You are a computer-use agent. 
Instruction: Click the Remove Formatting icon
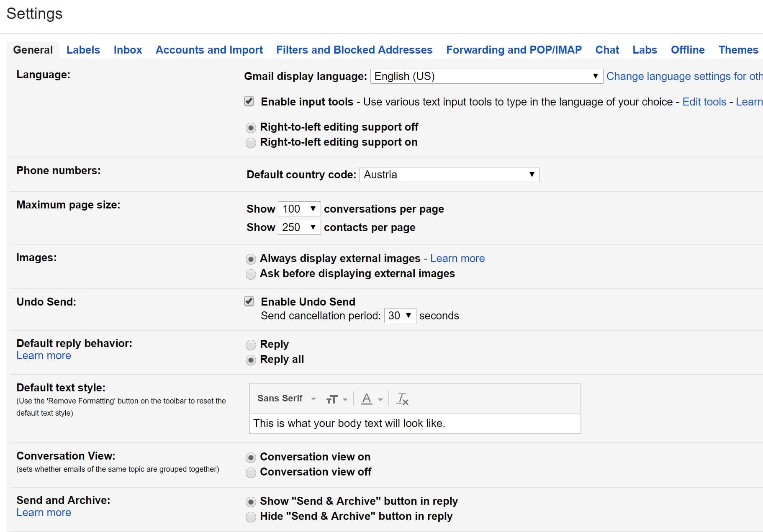point(402,399)
